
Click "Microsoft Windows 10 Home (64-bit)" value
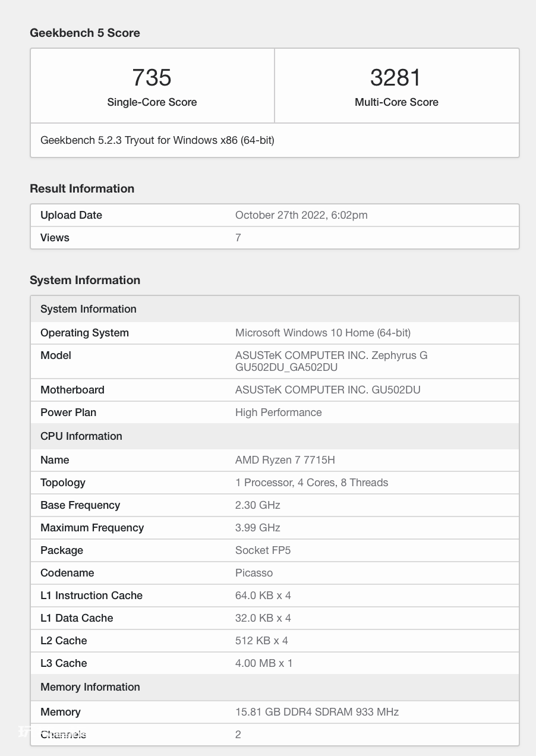tap(323, 333)
